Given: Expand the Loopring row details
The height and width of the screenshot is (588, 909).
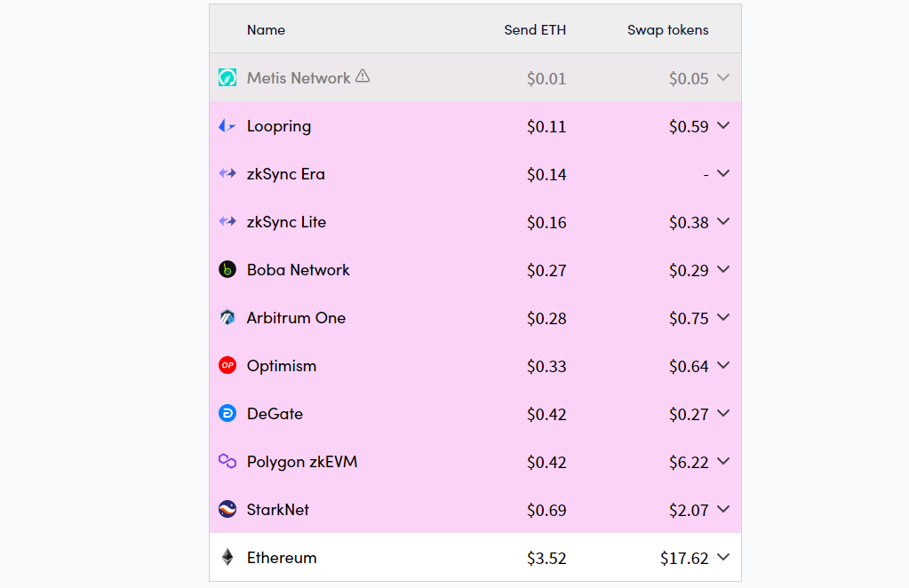Looking at the screenshot, I should tap(723, 125).
